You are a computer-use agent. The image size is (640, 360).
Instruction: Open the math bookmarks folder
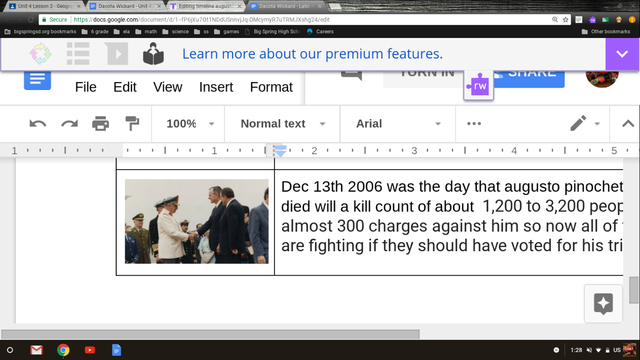click(x=146, y=31)
